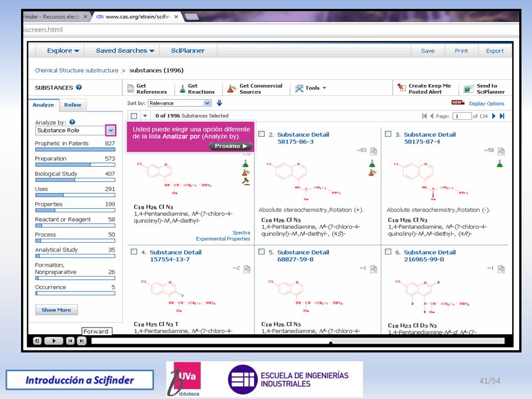Switch to the Analyze tab
The image size is (532, 399).
coord(43,105)
